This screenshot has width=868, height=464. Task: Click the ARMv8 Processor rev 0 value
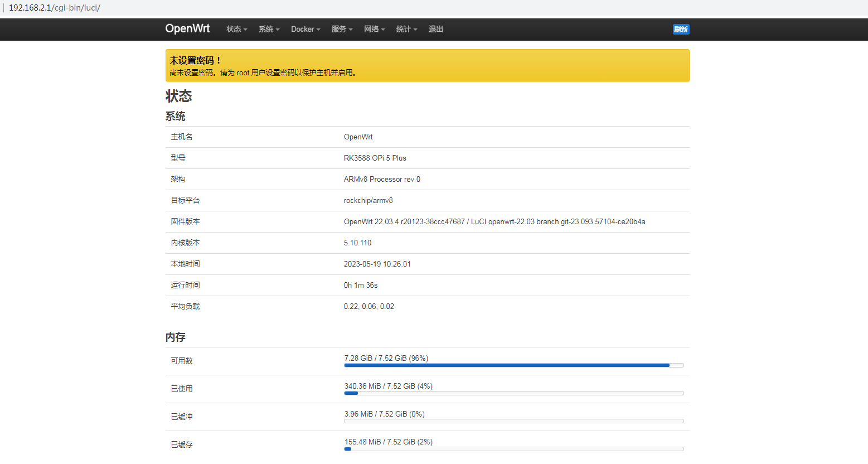pyautogui.click(x=382, y=179)
